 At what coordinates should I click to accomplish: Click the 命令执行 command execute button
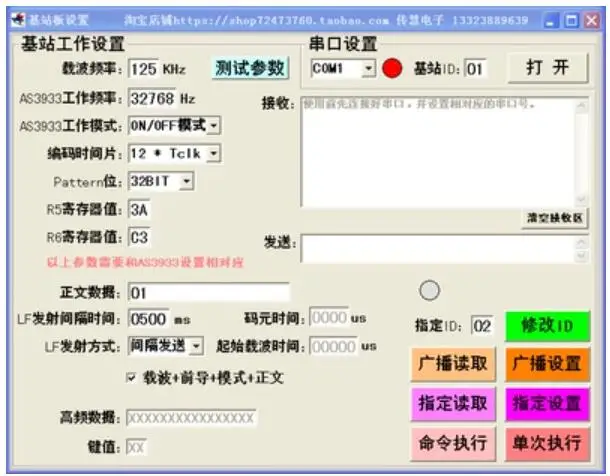[x=453, y=443]
